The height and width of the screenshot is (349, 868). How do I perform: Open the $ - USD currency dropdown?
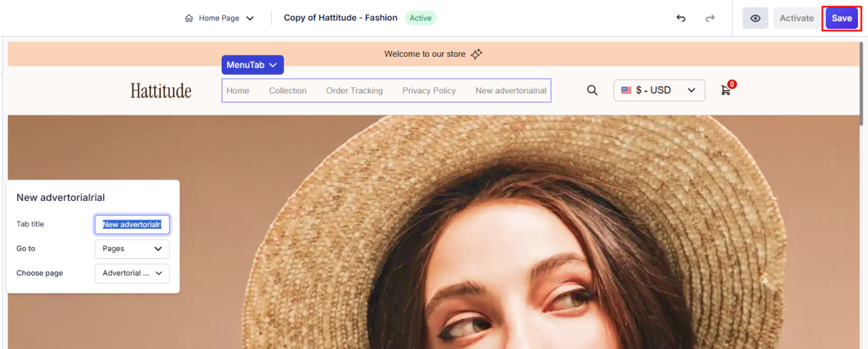click(658, 90)
